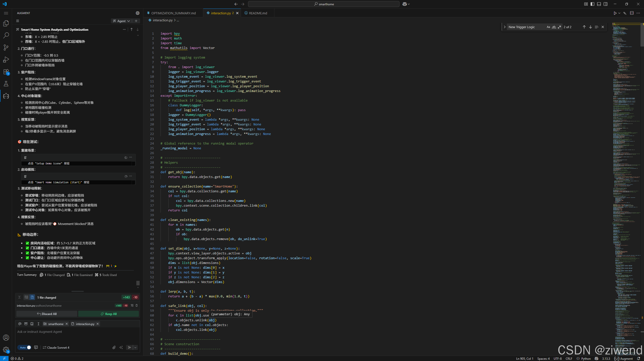
Task: Insert an @ mention in Augment prompt
Action: click(20, 324)
